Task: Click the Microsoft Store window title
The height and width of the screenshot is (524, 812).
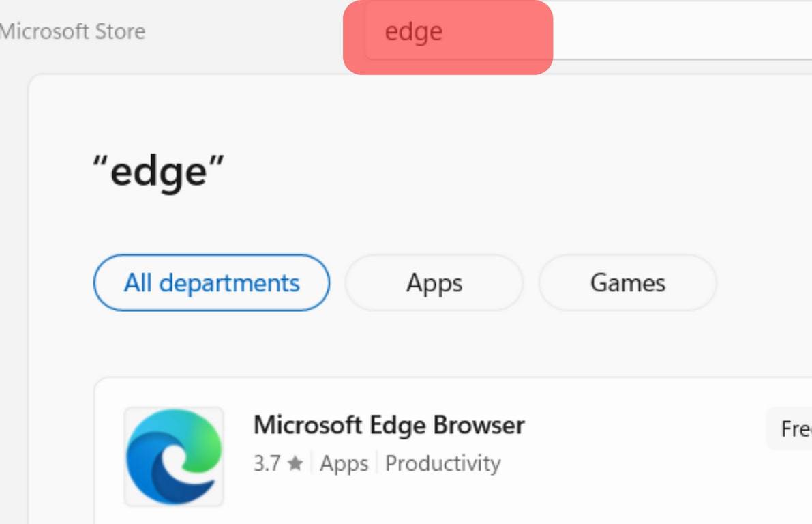Action: pyautogui.click(x=72, y=31)
